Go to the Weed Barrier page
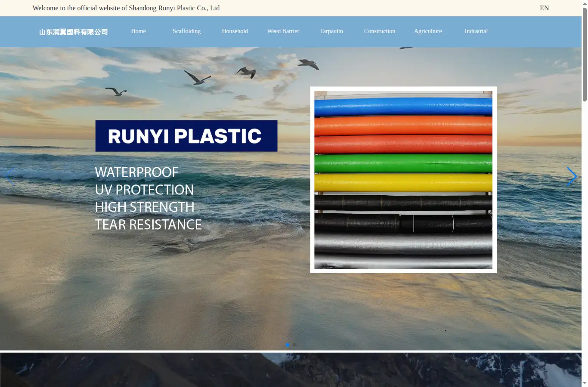The width and height of the screenshot is (588, 387). click(283, 31)
